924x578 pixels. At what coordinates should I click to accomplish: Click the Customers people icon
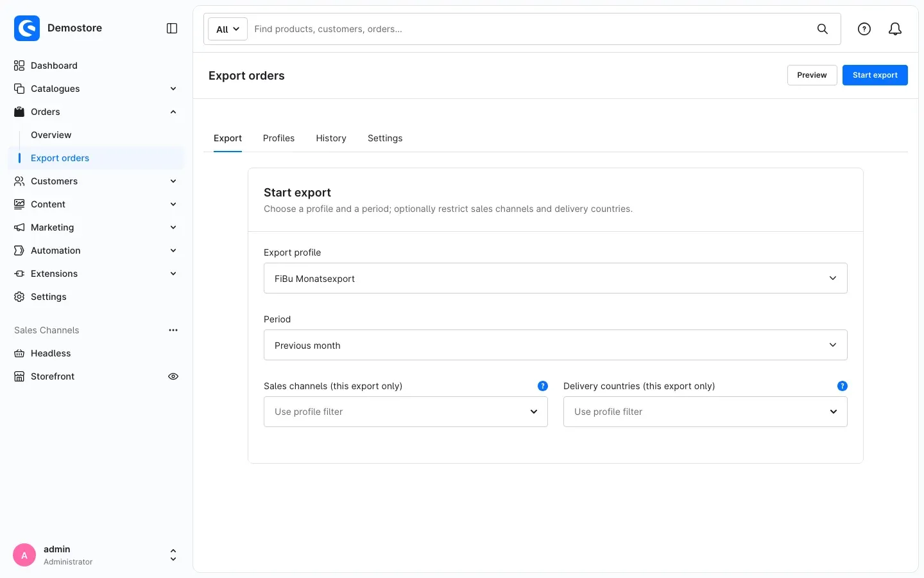pyautogui.click(x=19, y=181)
